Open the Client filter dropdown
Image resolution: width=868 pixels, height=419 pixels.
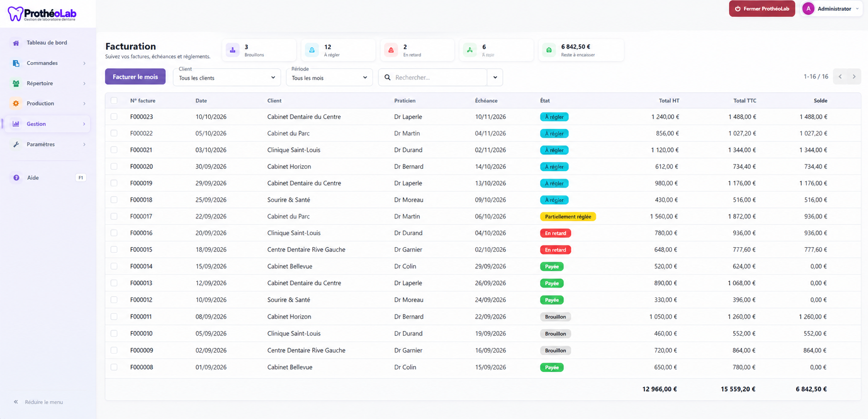click(x=226, y=77)
